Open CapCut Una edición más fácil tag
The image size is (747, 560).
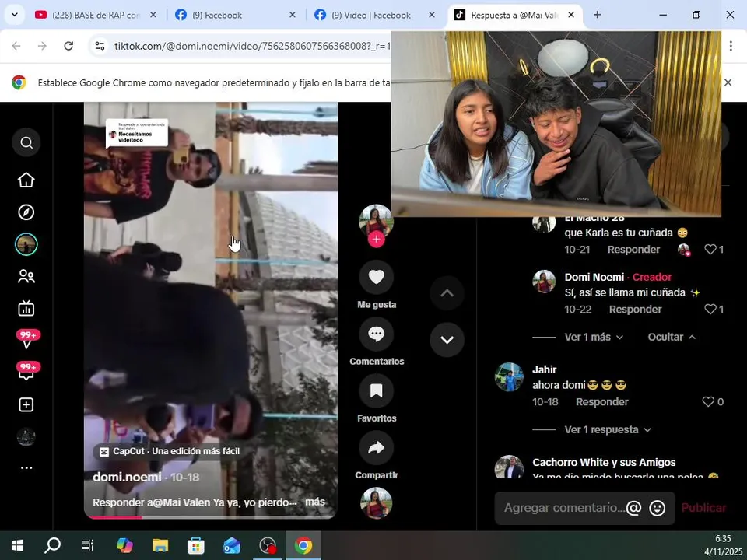[170, 451]
